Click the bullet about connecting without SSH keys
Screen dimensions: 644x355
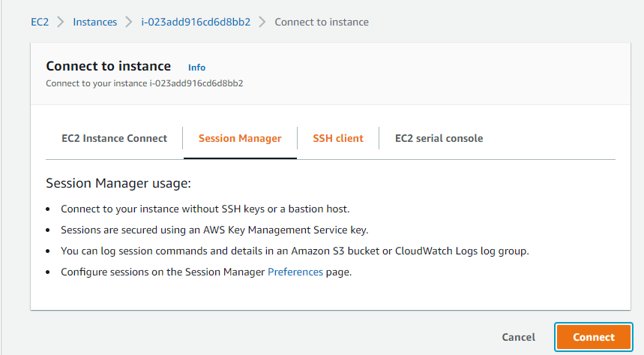pyautogui.click(x=205, y=209)
